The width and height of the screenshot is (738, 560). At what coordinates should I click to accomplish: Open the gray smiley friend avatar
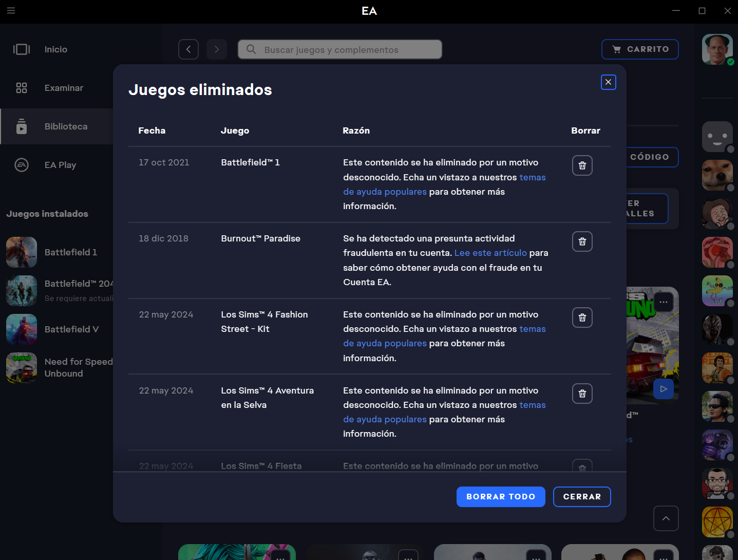click(717, 137)
